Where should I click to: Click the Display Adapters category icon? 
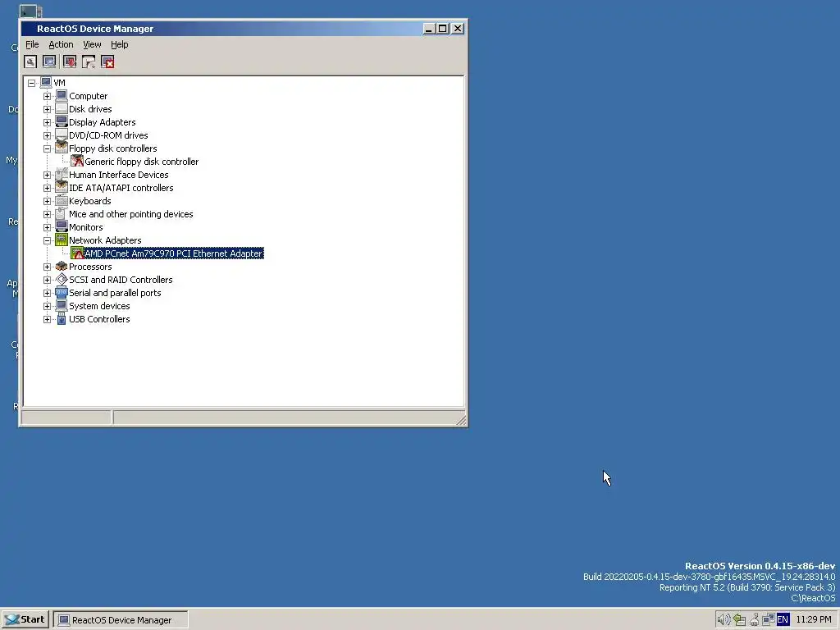coord(62,122)
